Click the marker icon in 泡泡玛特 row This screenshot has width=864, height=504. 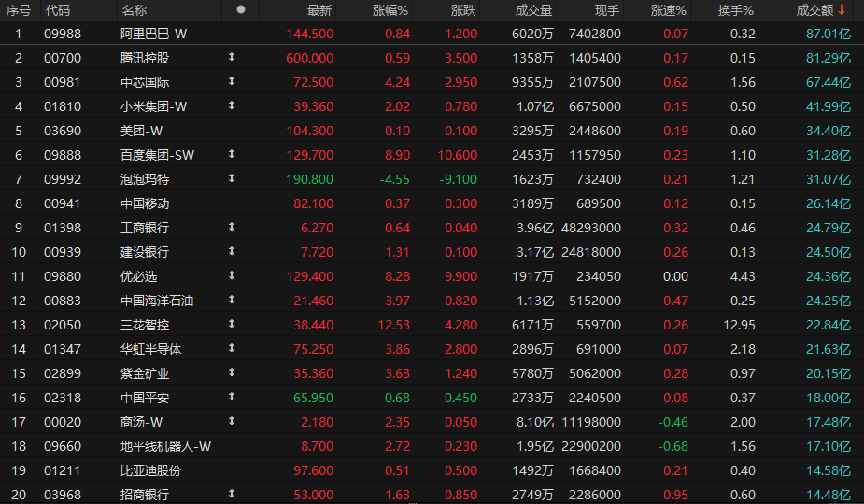coord(232,178)
